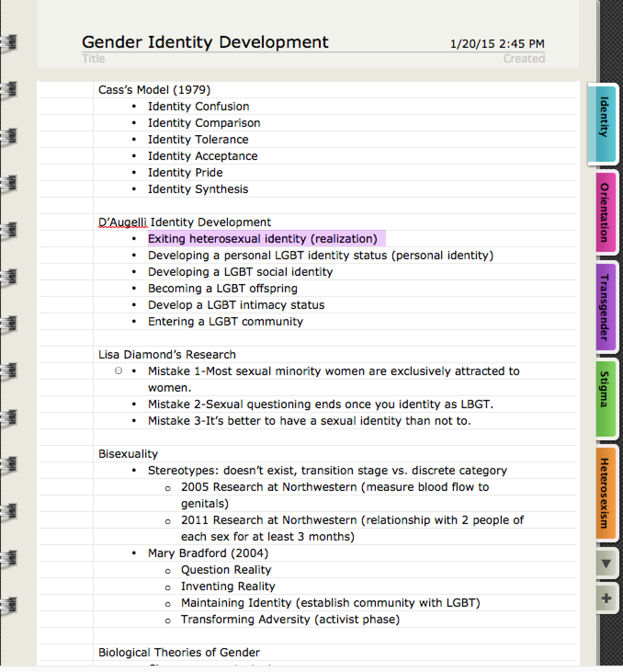623x672 pixels.
Task: Click the Lisa Diamond's Research heading
Action: pyautogui.click(x=167, y=355)
